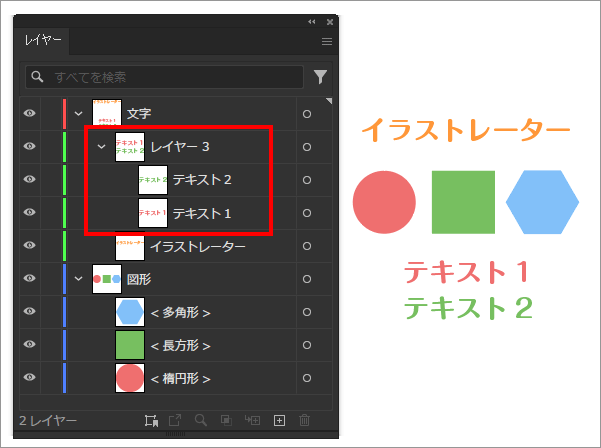Click the blue color bar of 図形 layer

(x=64, y=279)
